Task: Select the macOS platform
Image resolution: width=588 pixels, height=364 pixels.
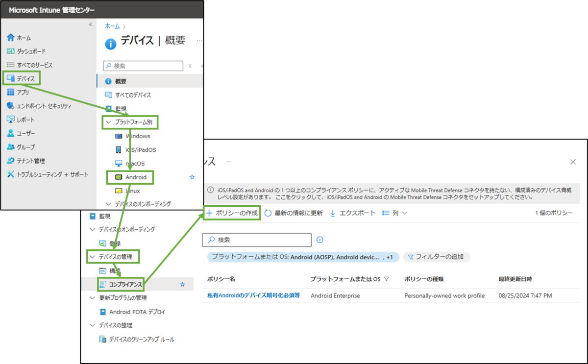Action: pos(130,164)
